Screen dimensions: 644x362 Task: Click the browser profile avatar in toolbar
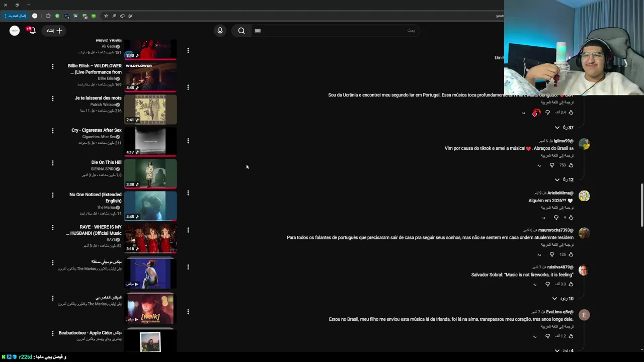[35, 16]
